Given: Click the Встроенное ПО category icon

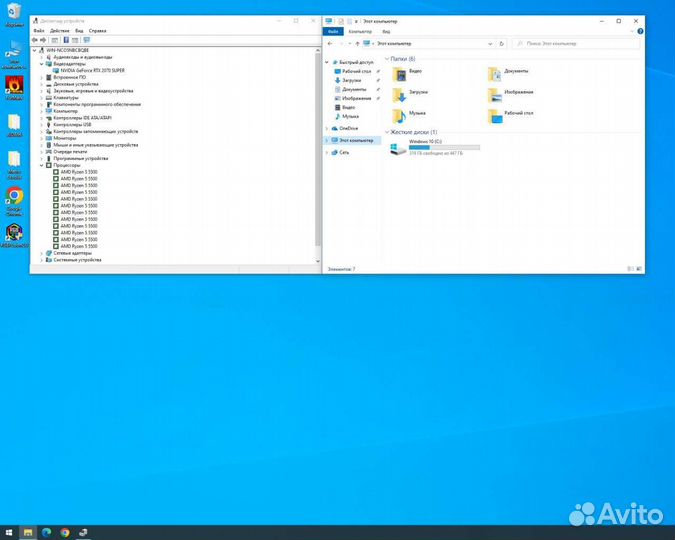Looking at the screenshot, I should (49, 77).
